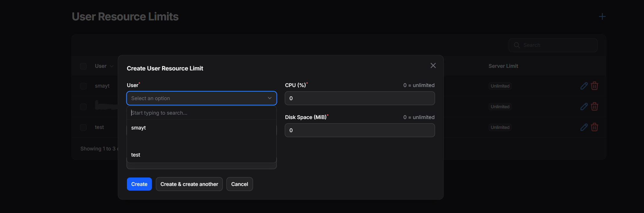Check the test row checkbox
Screen dimensions: 644x213
click(83, 127)
